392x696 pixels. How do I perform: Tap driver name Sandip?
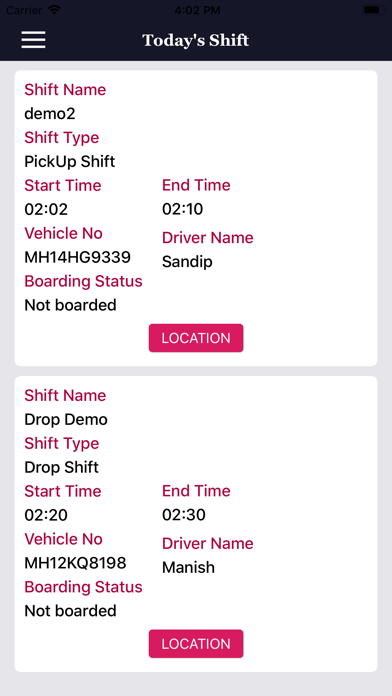(x=187, y=261)
